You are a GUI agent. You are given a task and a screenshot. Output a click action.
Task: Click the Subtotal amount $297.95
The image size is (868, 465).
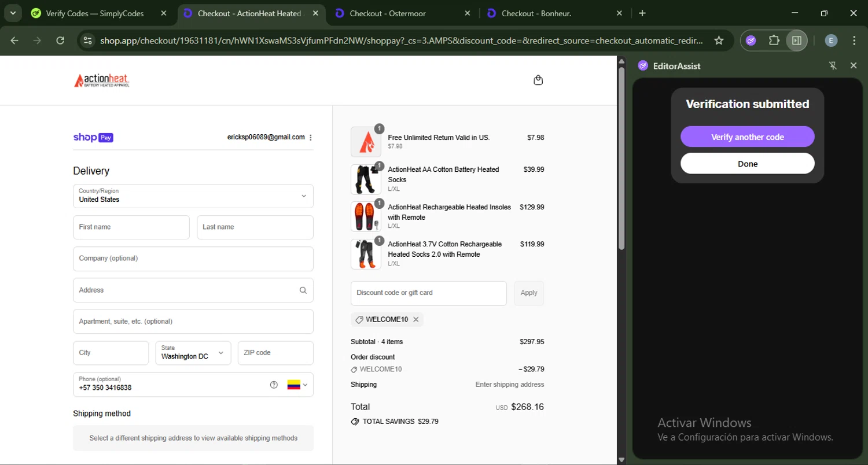click(532, 342)
